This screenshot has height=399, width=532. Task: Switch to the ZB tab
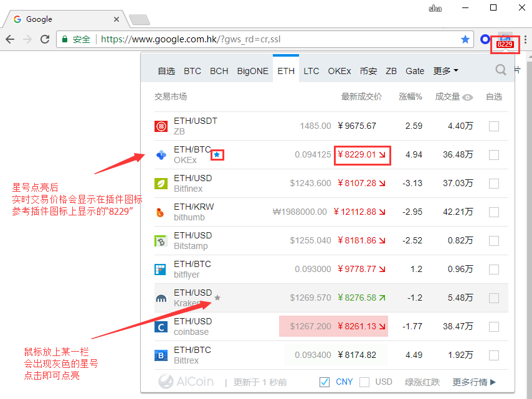coord(391,71)
